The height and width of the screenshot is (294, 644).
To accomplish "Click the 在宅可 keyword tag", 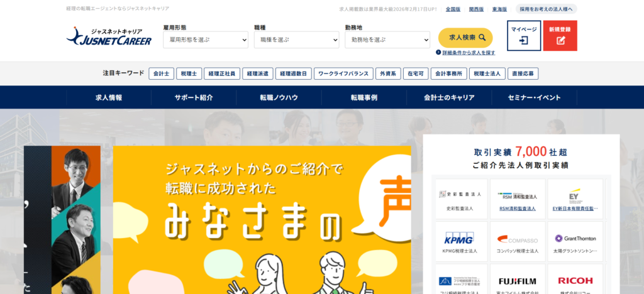I will point(414,73).
